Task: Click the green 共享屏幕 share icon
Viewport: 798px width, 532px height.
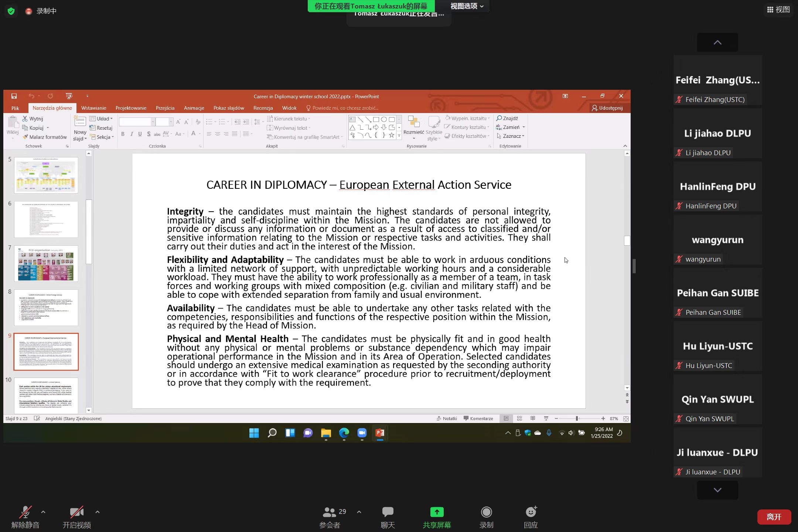Action: coord(437,512)
